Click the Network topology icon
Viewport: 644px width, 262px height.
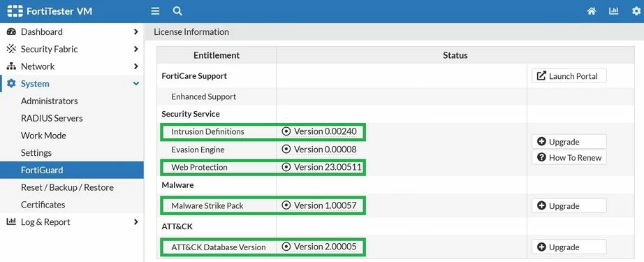tap(11, 66)
